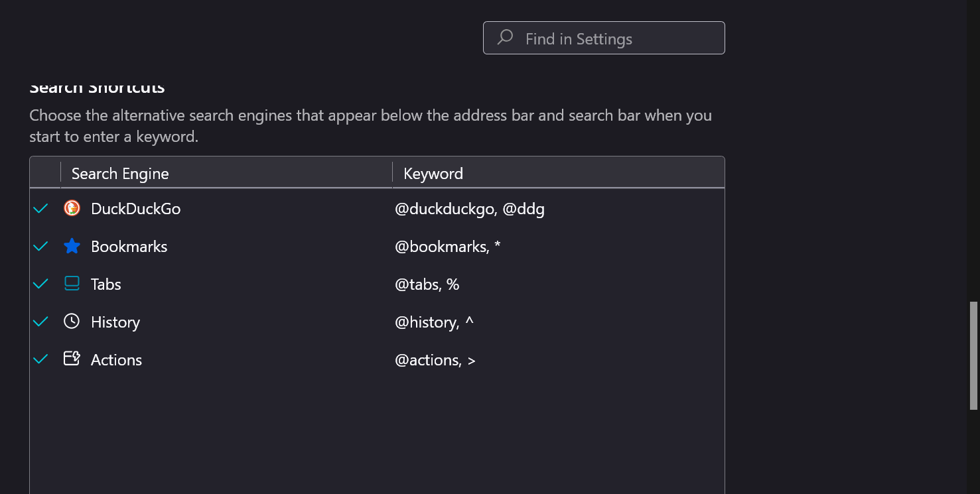Click the DuckDuckGo duck logo icon
This screenshot has width=980, height=494.
click(x=72, y=208)
